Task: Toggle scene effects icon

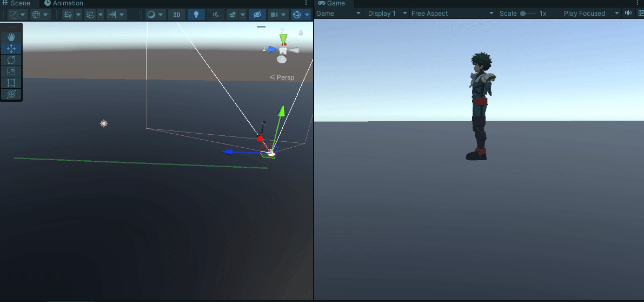Action: [x=233, y=15]
